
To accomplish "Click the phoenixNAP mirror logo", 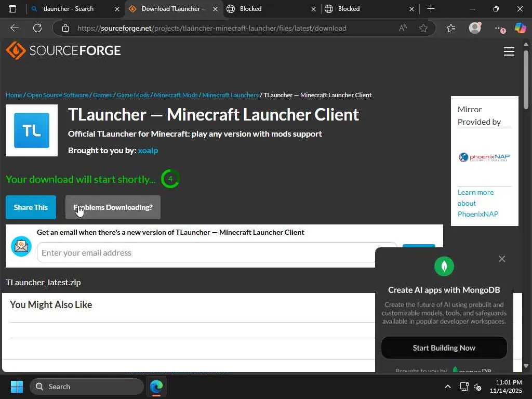I will 485,157.
